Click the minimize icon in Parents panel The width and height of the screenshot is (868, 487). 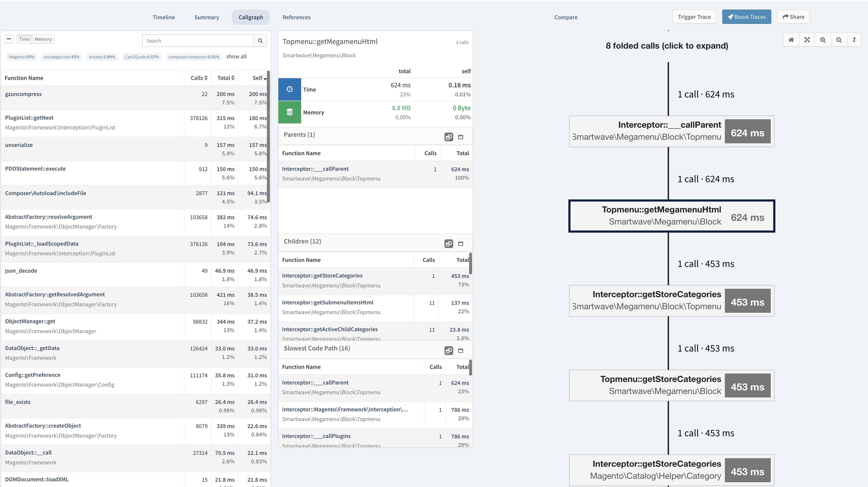pyautogui.click(x=461, y=137)
